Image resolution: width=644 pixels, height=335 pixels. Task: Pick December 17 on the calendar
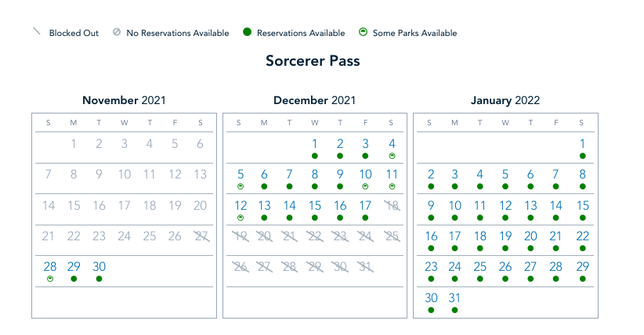(365, 206)
